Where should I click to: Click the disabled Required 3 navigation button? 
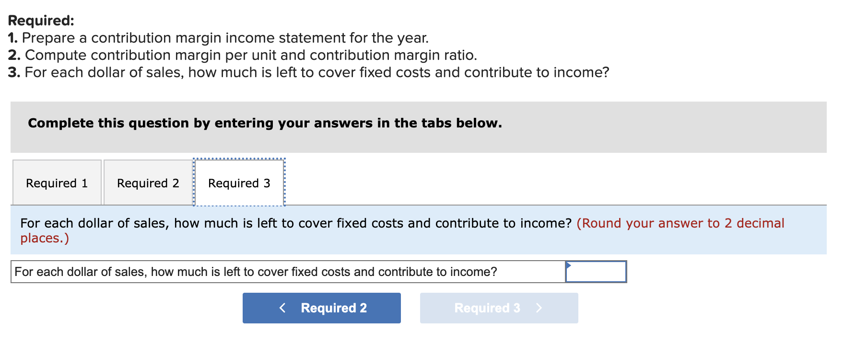click(x=499, y=308)
